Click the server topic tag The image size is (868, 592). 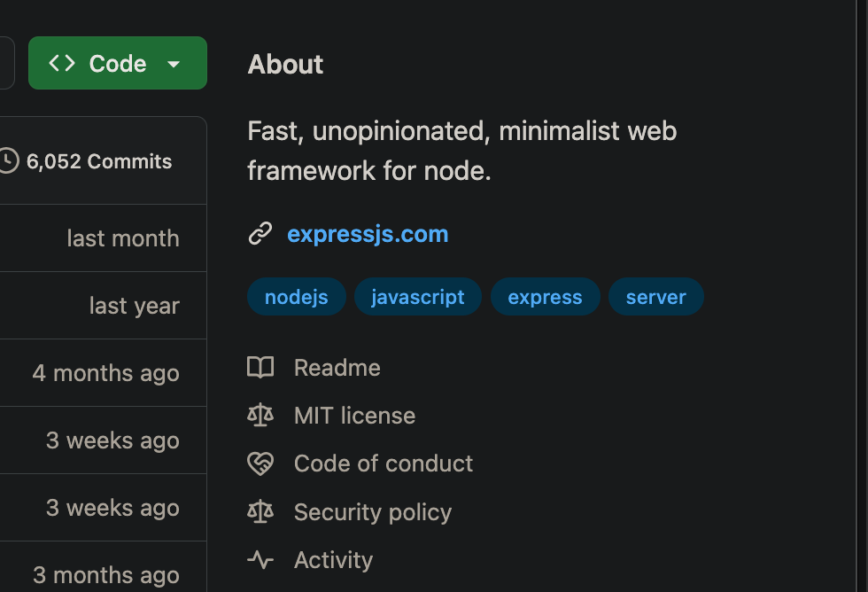coord(655,297)
